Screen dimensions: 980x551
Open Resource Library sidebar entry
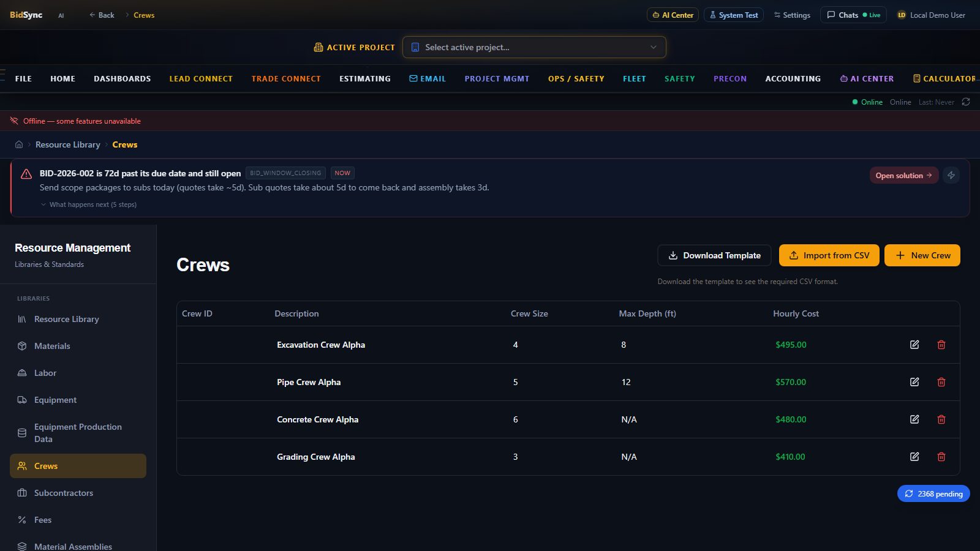(78, 319)
